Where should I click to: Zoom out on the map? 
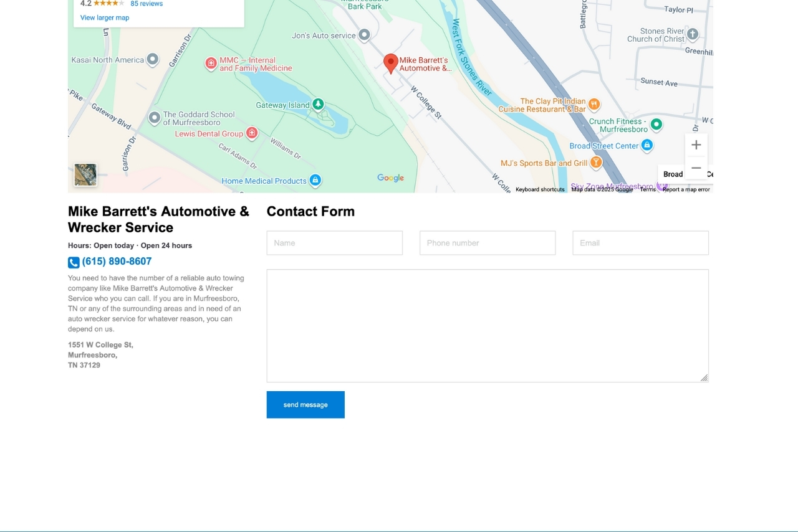tap(696, 168)
